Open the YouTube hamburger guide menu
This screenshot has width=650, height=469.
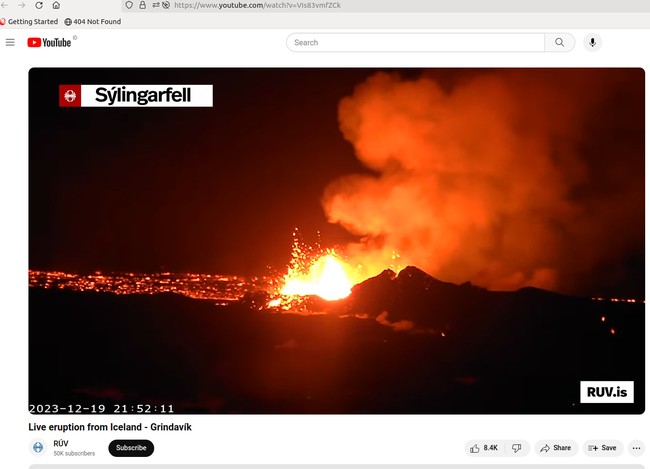click(10, 42)
